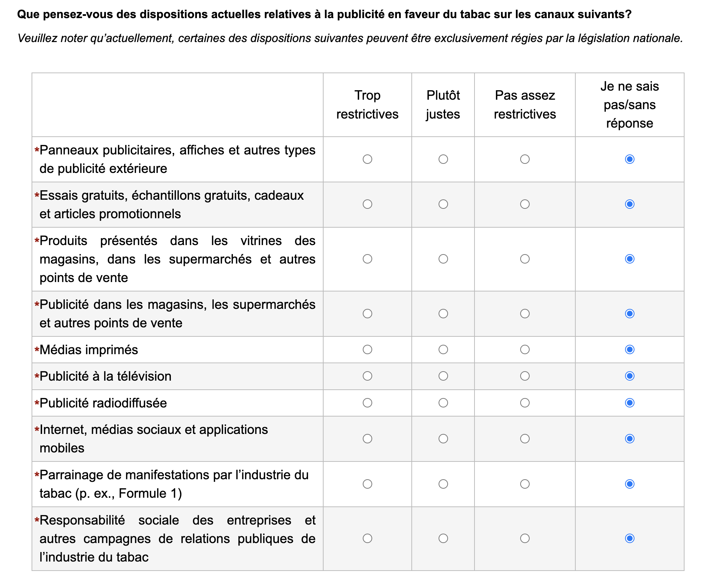The width and height of the screenshot is (719, 588).
Task: Click selected 'Je ne sais pas' for Médias imprimés
Action: 630,349
